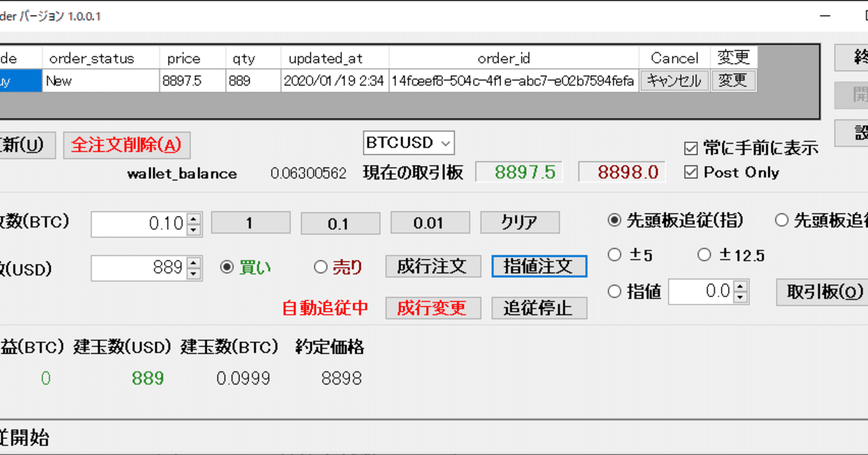Viewport: 868px width, 455px height.
Task: Stop auto-follow with 追従停止 button
Action: pos(539,308)
